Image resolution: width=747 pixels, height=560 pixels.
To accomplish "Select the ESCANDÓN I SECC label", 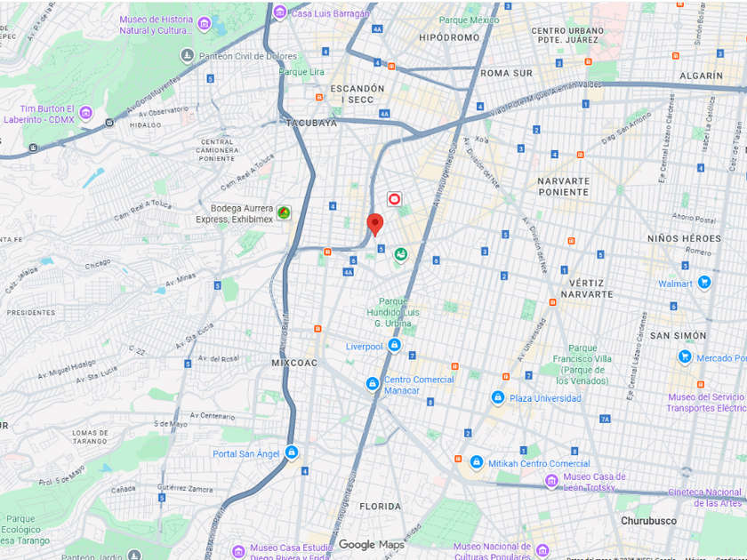I will click(357, 94).
